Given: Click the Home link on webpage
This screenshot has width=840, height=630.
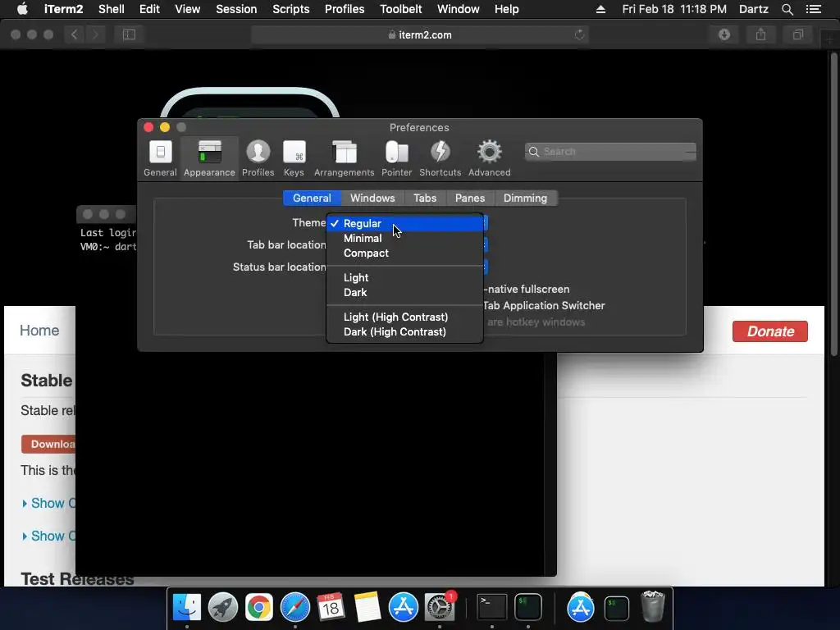Looking at the screenshot, I should tap(39, 331).
